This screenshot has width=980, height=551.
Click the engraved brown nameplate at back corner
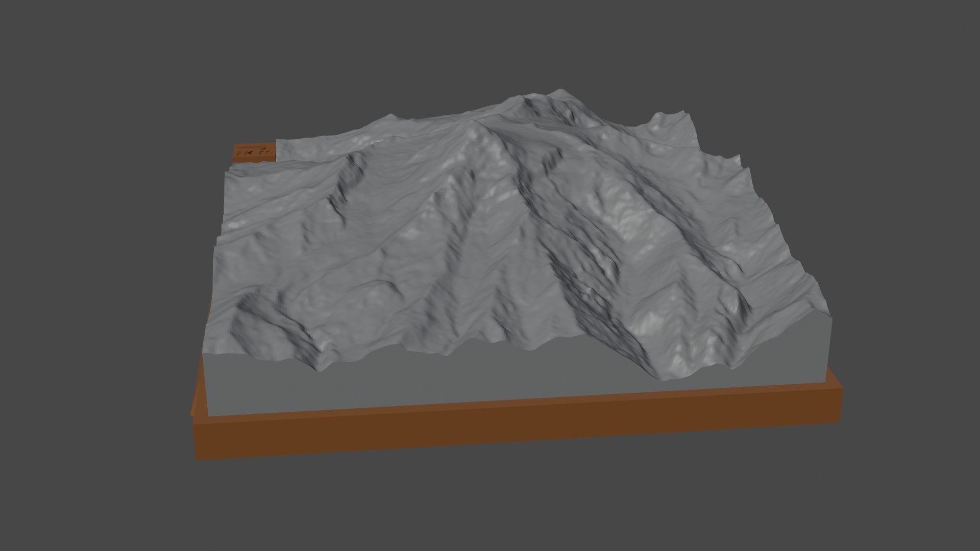click(x=255, y=153)
